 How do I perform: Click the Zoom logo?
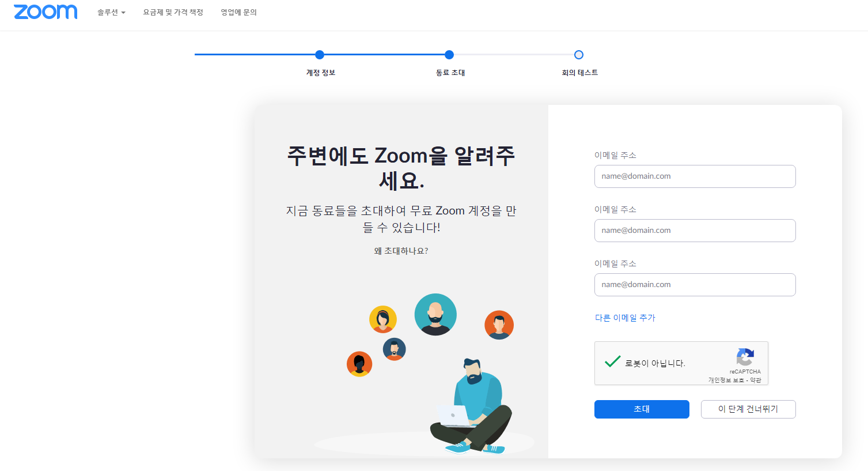point(46,12)
